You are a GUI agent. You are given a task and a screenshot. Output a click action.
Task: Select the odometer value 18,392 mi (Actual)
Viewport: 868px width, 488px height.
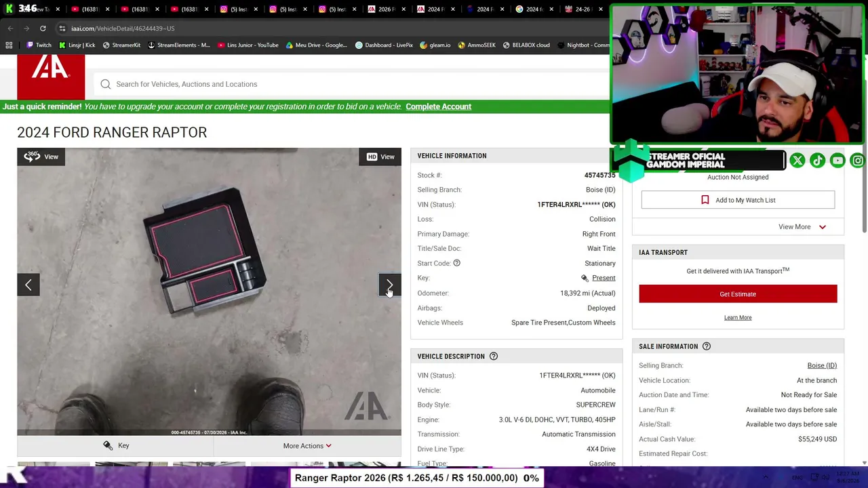[588, 293]
